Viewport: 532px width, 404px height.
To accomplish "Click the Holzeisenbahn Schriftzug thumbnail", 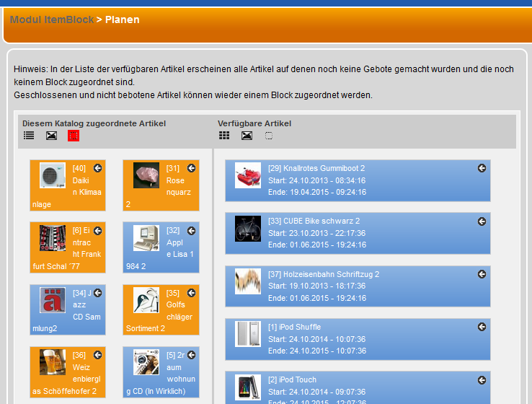I will 248,281.
